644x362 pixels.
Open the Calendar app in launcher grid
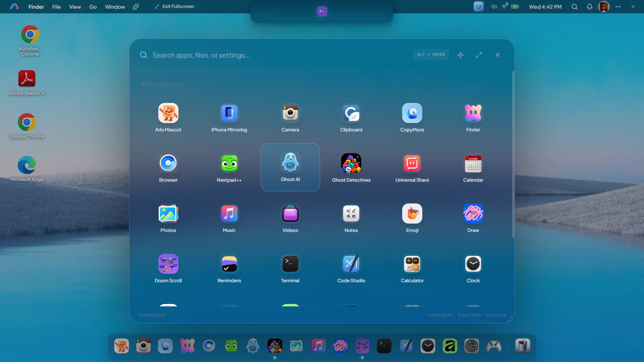473,168
